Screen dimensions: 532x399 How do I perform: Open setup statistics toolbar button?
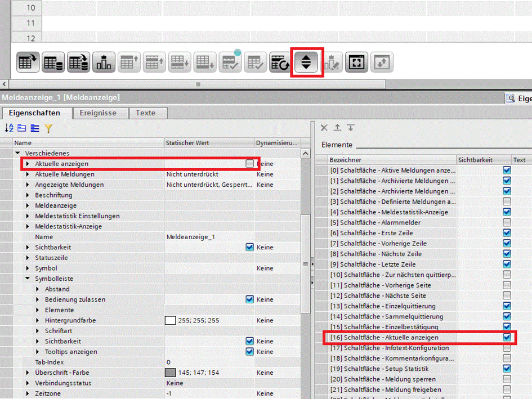coord(332,62)
